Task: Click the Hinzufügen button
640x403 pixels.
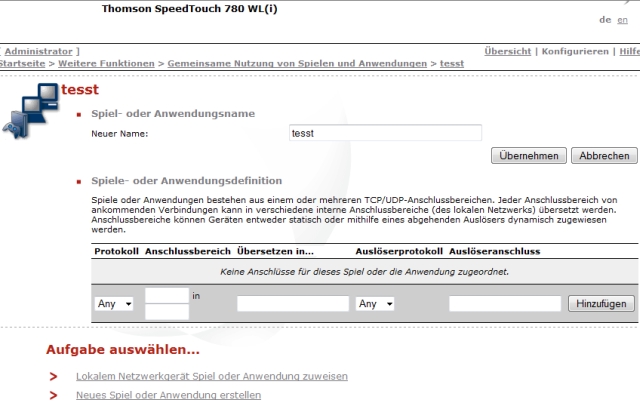Action: [601, 304]
